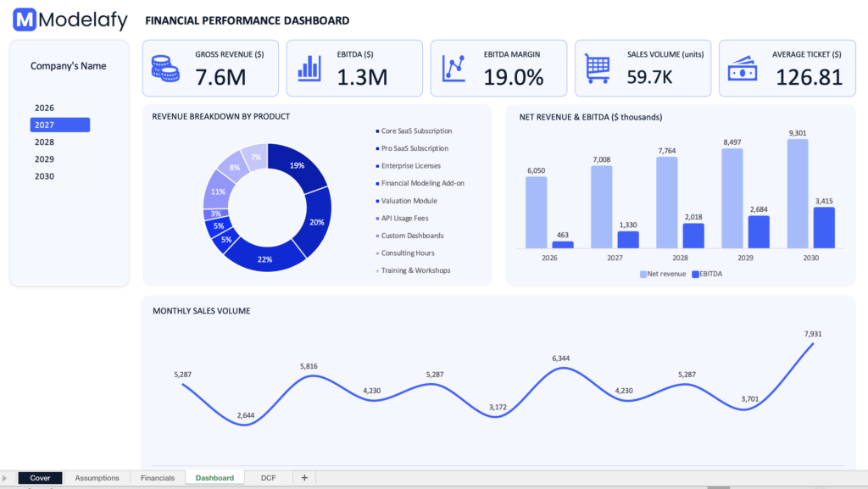Click the sheet navigation arrow at bottom left
This screenshot has height=489, width=868.
[5, 479]
